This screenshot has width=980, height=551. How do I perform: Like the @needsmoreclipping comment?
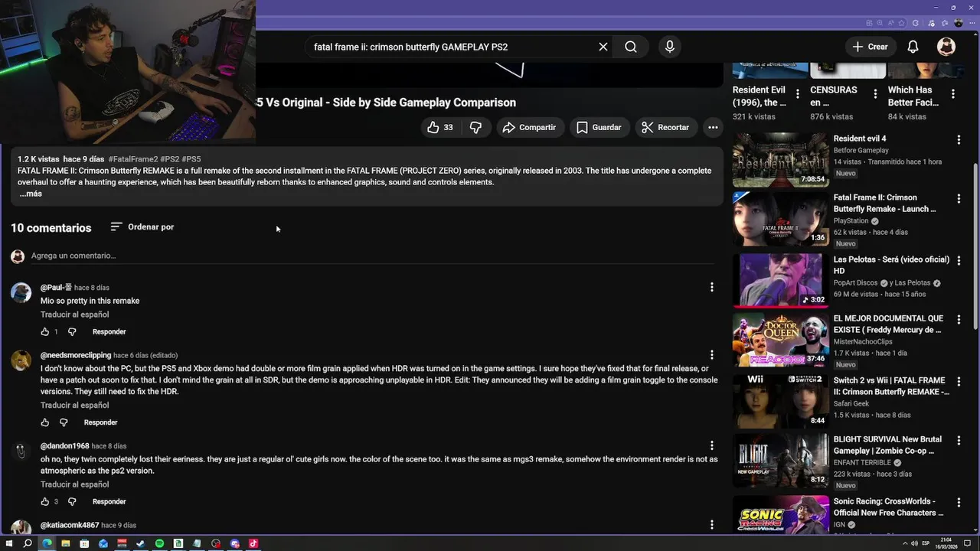point(45,422)
